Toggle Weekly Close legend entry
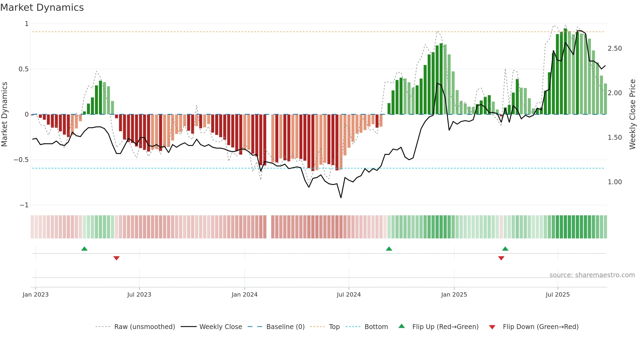 click(211, 327)
